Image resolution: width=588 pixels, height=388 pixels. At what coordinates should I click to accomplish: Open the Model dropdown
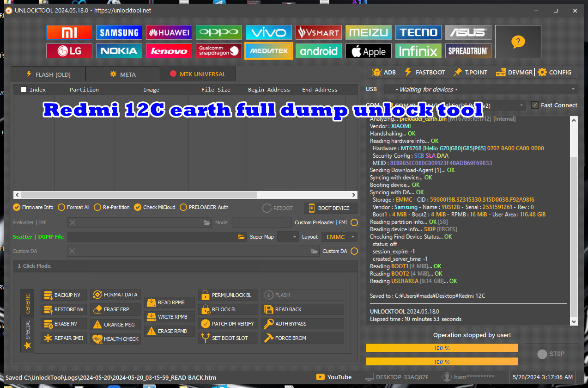262,222
